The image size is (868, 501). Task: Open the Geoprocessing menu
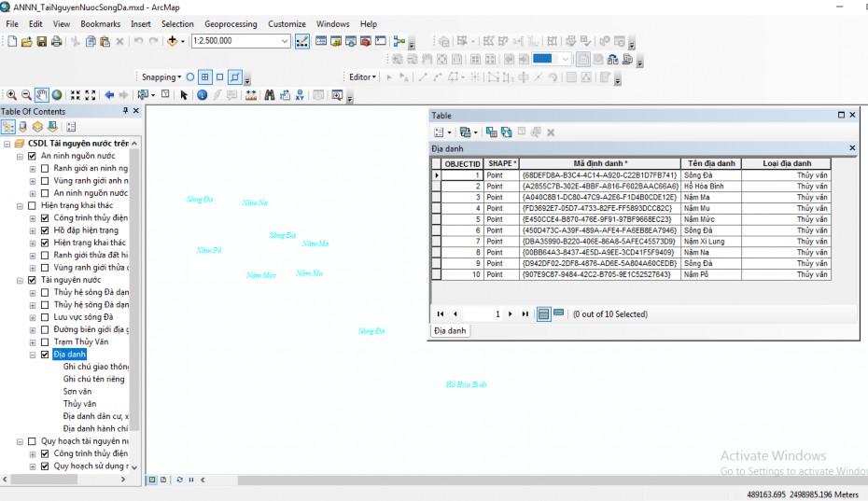coord(232,23)
